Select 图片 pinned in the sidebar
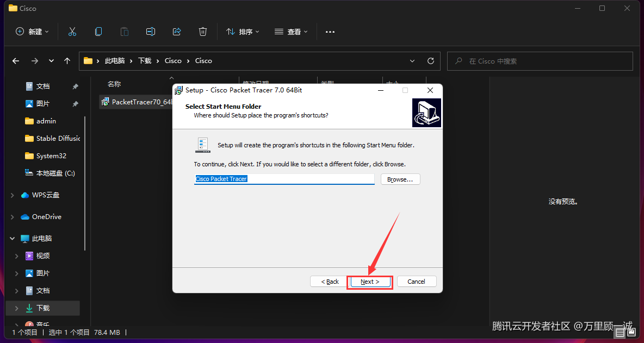 pos(43,104)
